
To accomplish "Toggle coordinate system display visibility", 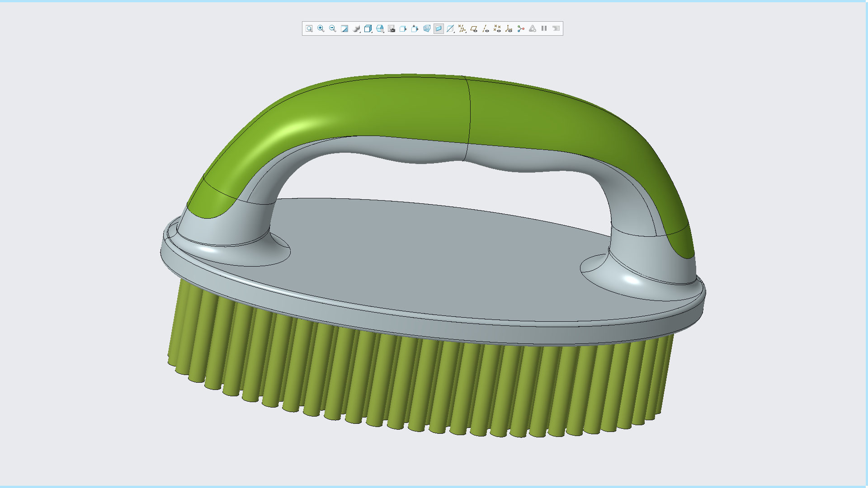I will click(509, 28).
